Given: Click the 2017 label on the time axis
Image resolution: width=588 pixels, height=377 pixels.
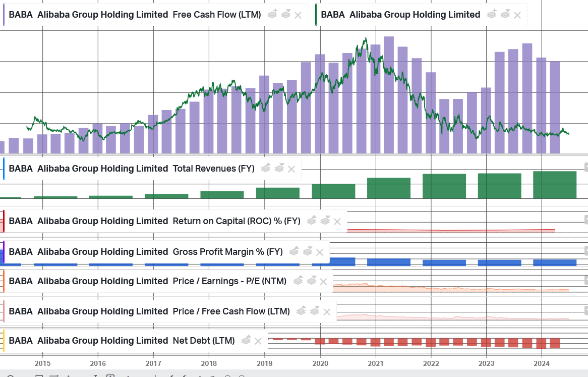Looking at the screenshot, I should pos(153,363).
